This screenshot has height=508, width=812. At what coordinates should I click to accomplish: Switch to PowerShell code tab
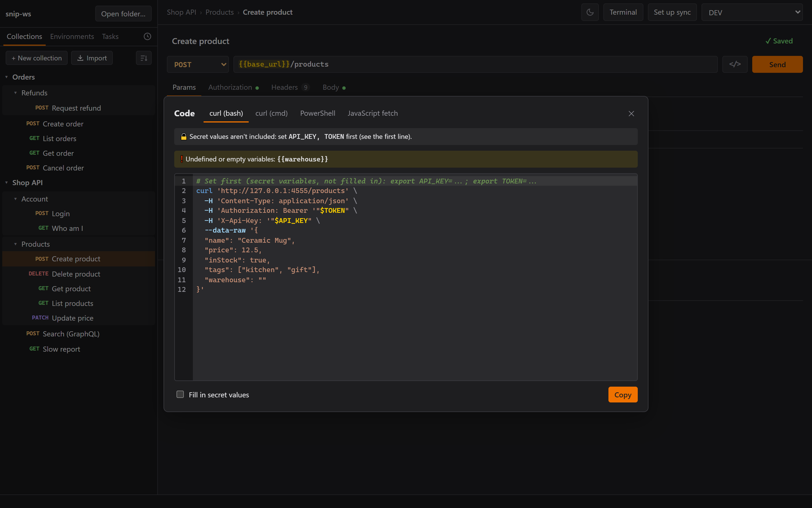pyautogui.click(x=317, y=113)
